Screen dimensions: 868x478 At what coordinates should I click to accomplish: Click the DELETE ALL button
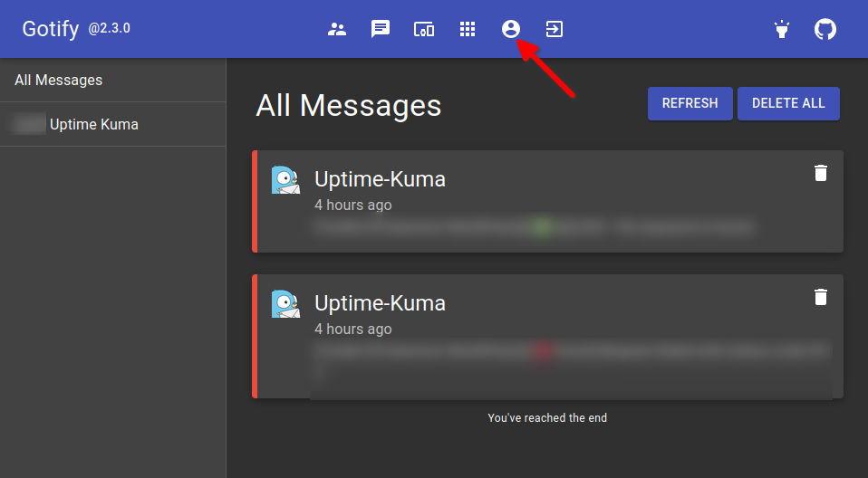788,103
